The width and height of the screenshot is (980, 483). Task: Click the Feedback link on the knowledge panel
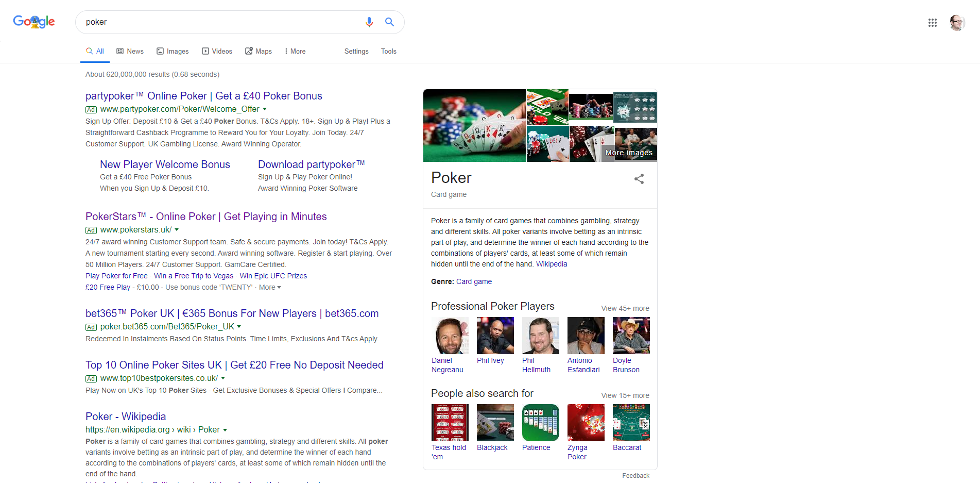(x=635, y=475)
